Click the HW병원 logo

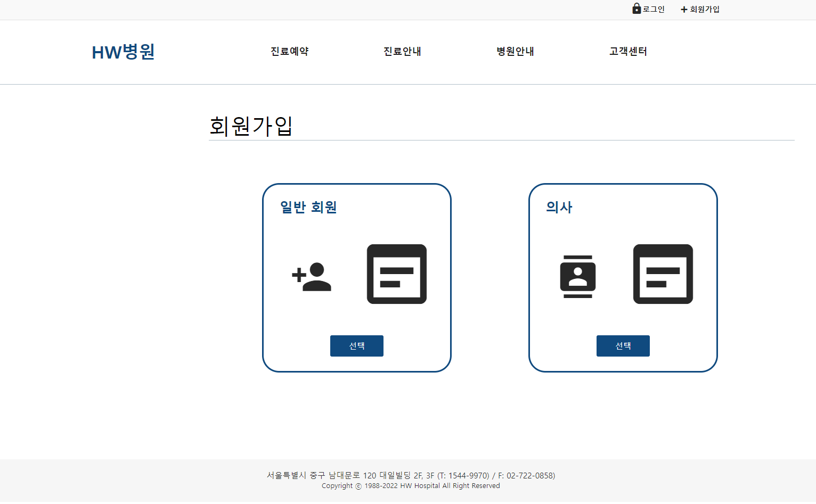pyautogui.click(x=123, y=52)
